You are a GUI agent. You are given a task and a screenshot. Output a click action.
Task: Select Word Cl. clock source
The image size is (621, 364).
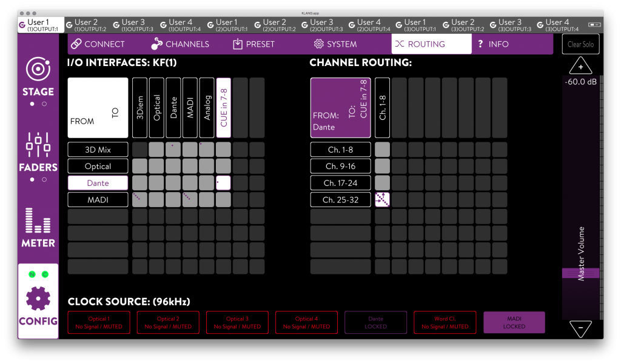click(x=445, y=322)
